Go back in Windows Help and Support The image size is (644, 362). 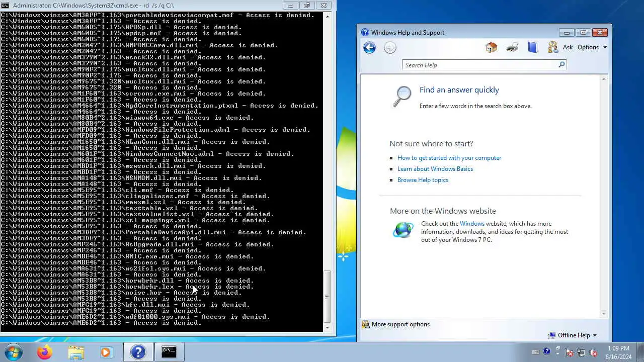(369, 48)
